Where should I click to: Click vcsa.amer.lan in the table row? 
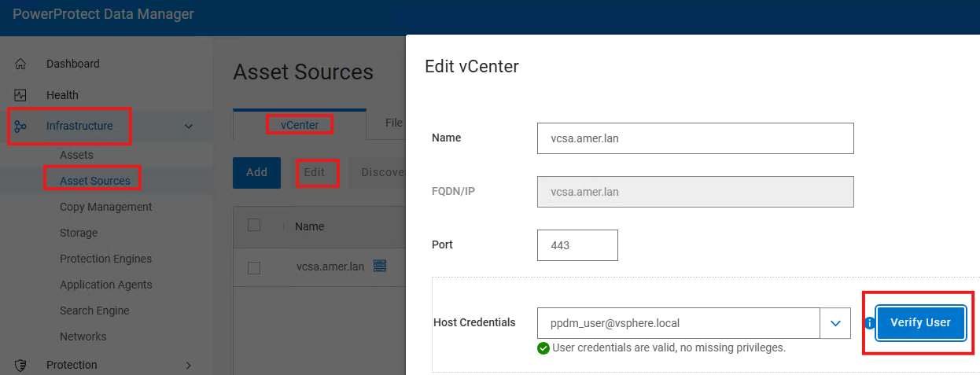[330, 267]
